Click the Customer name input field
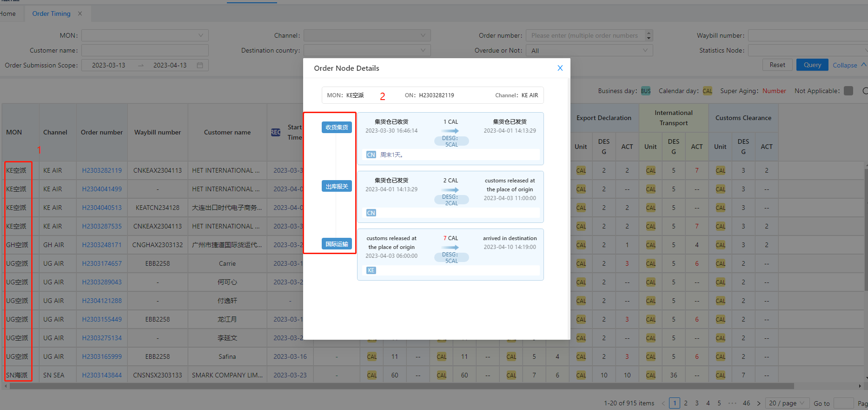This screenshot has width=868, height=410. [145, 50]
